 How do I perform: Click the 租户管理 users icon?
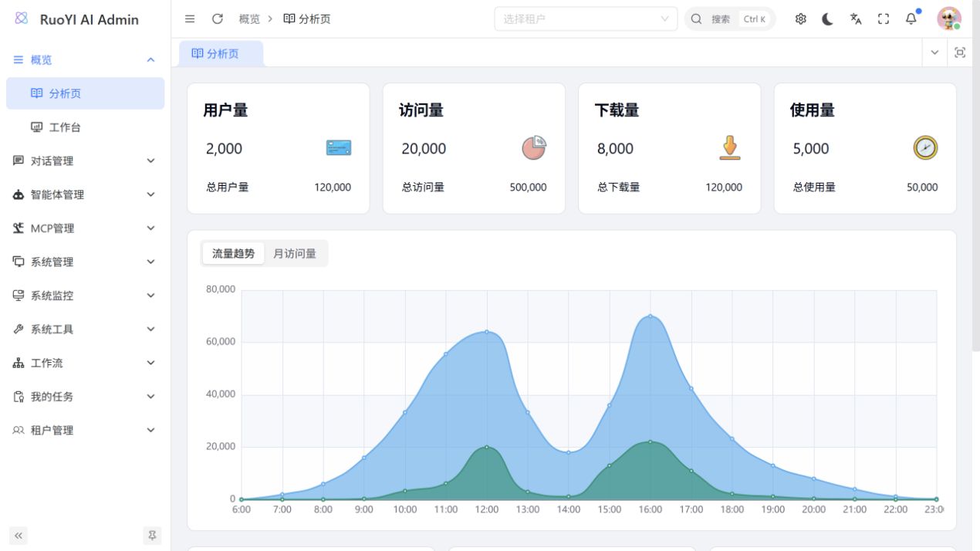coord(19,430)
